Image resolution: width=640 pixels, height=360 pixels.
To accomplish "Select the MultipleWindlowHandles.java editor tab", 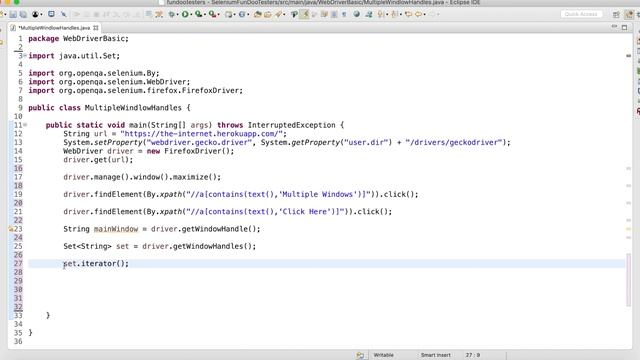I will [x=54, y=28].
